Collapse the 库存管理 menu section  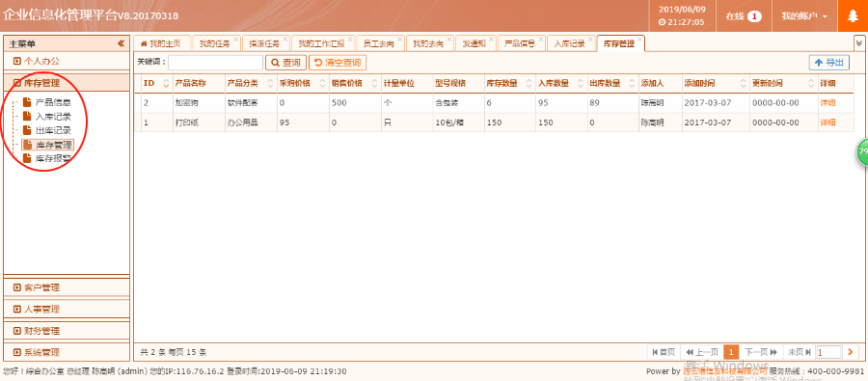point(67,83)
